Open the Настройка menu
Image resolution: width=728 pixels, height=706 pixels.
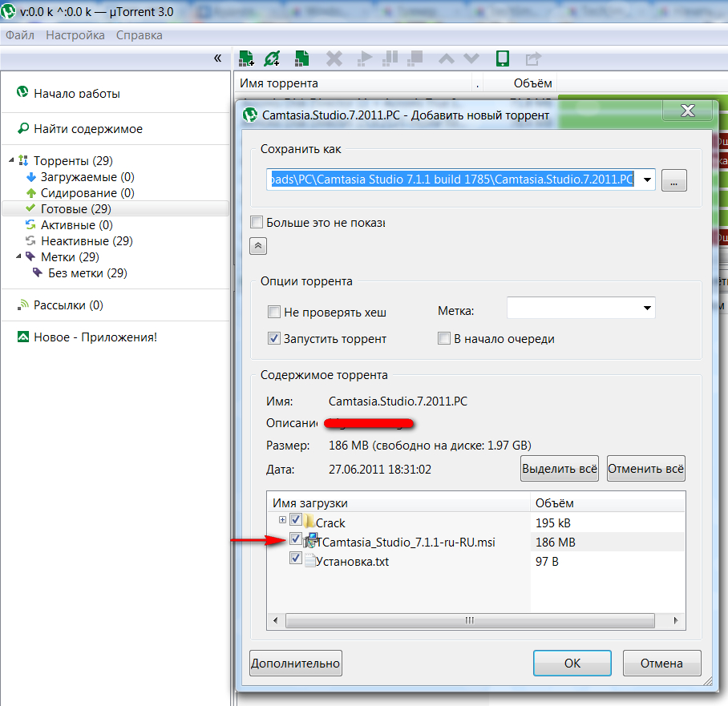click(x=75, y=35)
